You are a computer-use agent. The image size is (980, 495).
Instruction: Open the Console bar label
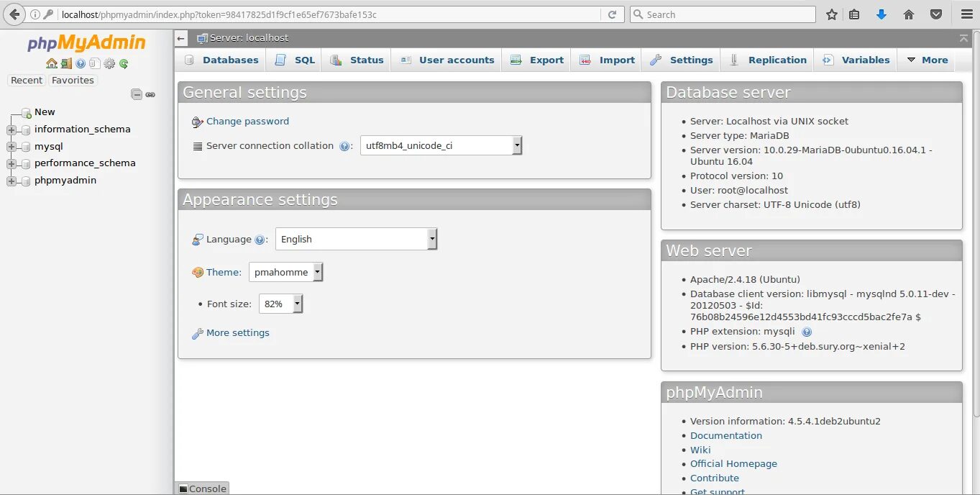(208, 489)
